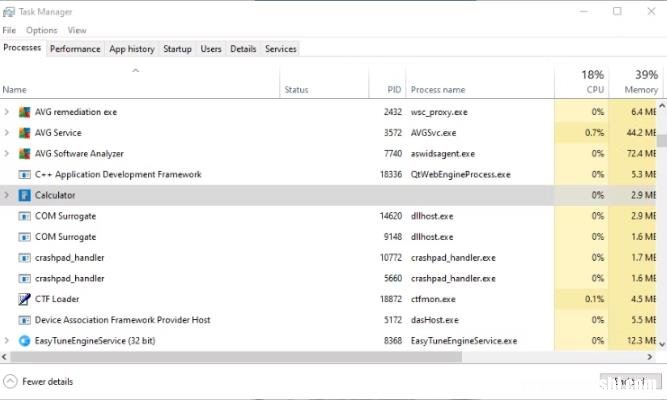The image size is (667, 400).
Task: Select the aswidsagent.exe process name cell
Action: pyautogui.click(x=443, y=154)
